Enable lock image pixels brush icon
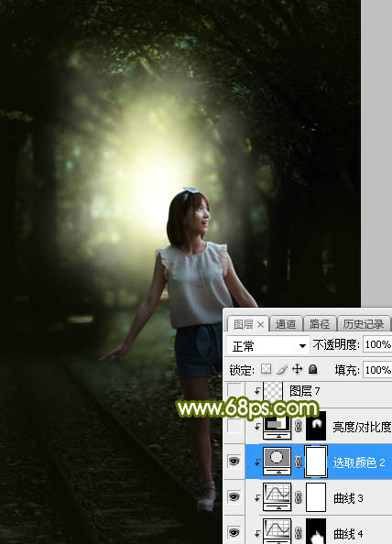Image resolution: width=392 pixels, height=544 pixels. (282, 369)
